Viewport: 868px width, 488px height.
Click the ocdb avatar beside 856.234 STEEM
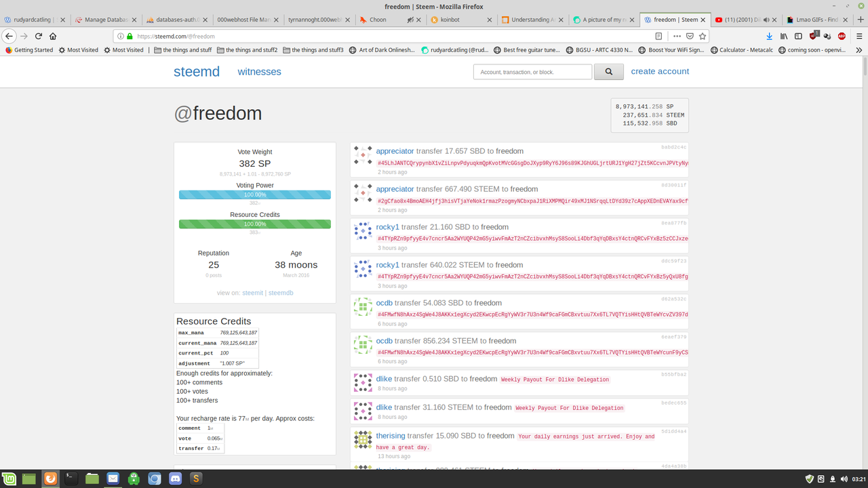[x=363, y=345]
